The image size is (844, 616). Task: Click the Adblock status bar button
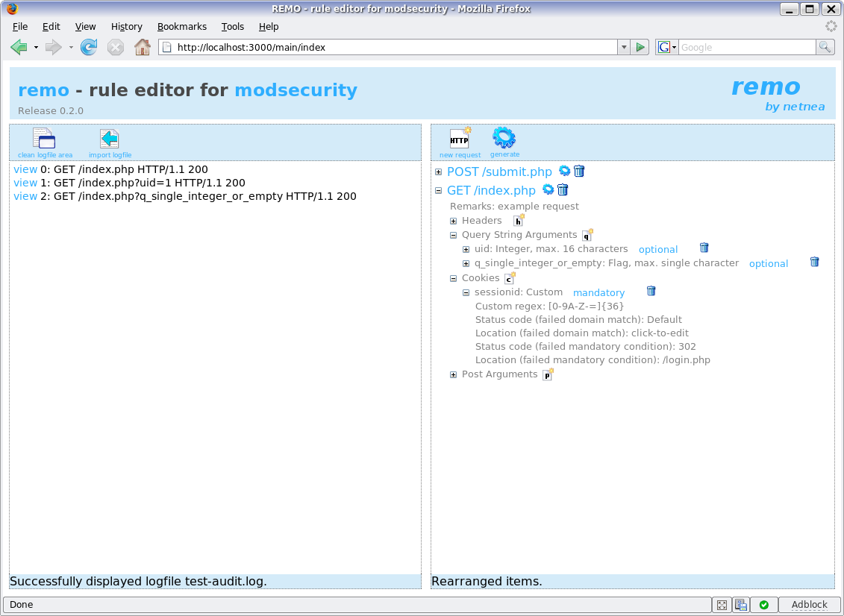point(809,605)
